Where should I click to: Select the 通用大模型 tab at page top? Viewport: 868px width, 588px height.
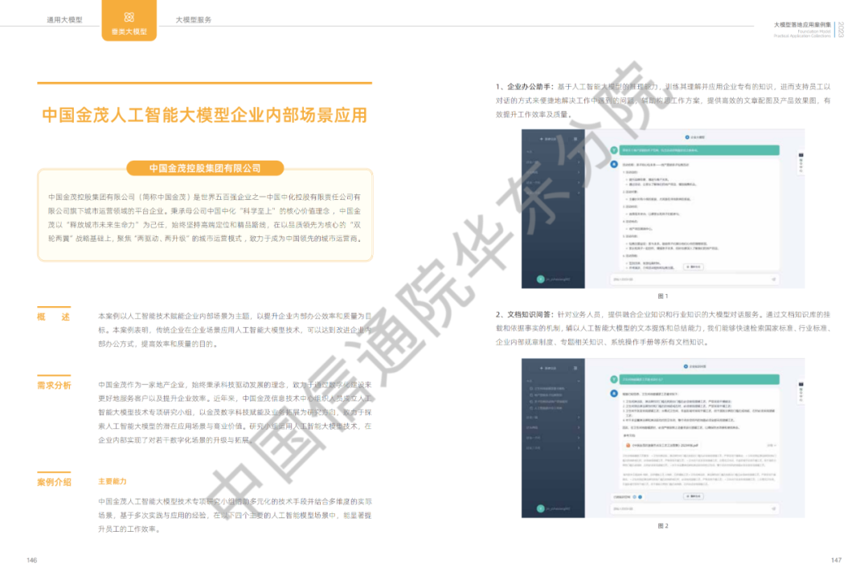click(x=64, y=20)
